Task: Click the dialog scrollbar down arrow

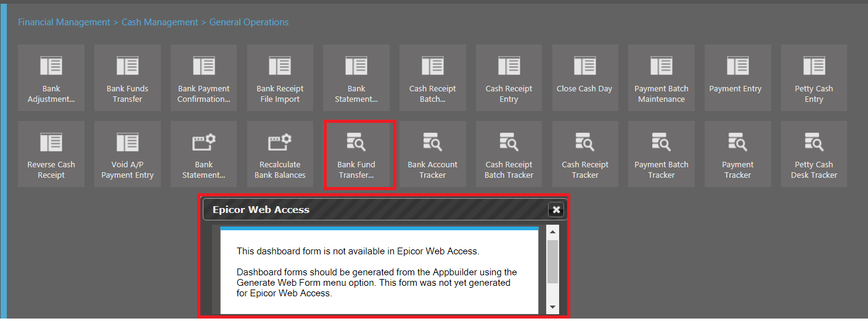Action: 552,307
